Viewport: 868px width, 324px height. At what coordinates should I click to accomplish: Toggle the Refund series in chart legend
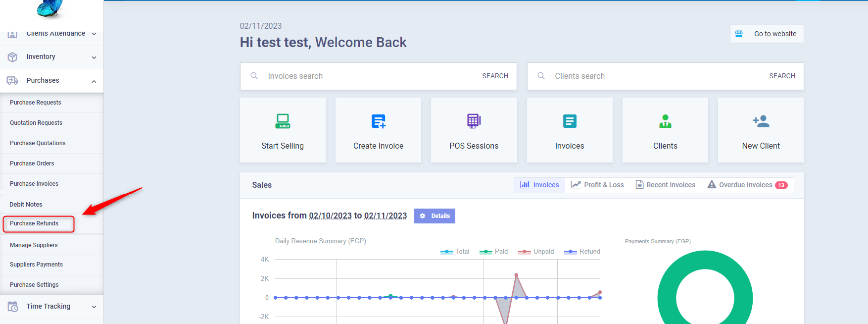[582, 252]
